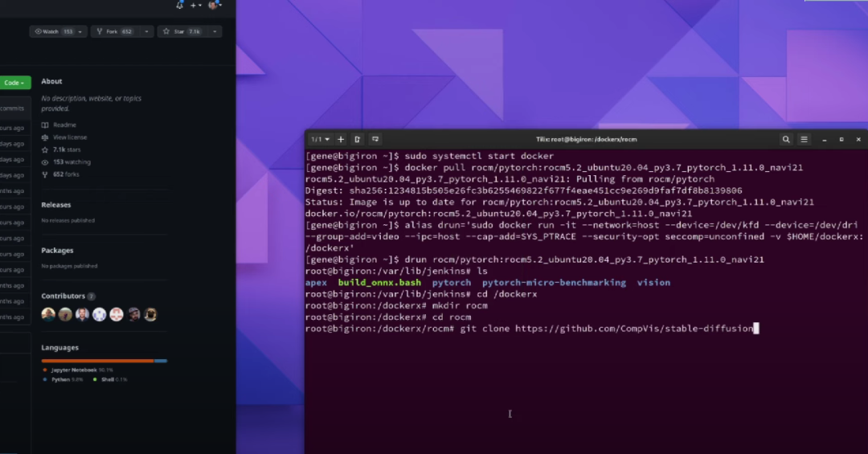Click '--group-add=video' in the terminal
Screen dimensions: 868x454
click(x=352, y=236)
